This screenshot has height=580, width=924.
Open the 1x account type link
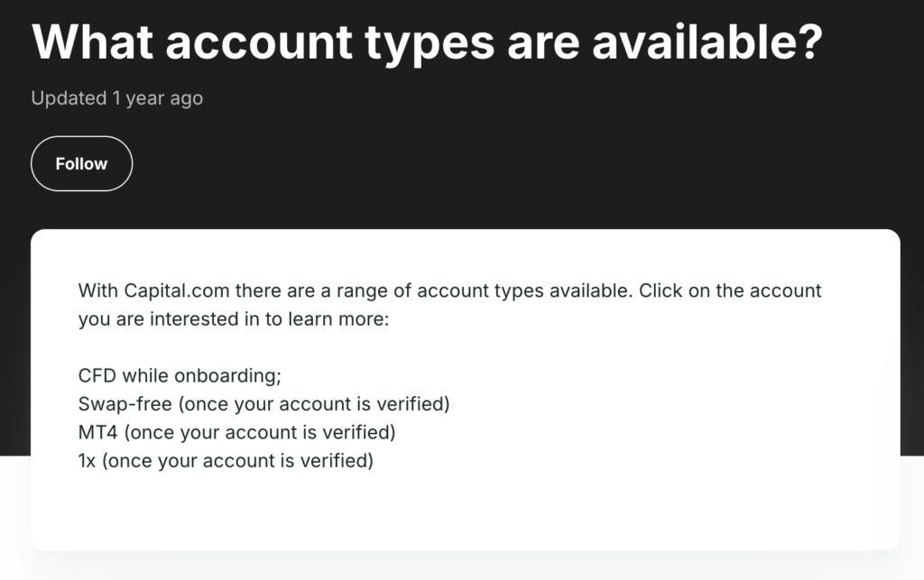tap(88, 462)
